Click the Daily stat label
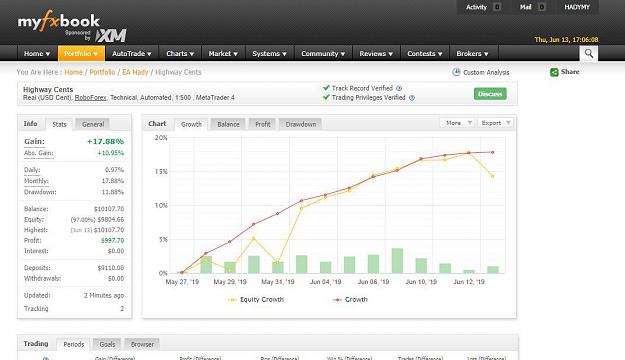Viewport: 625px width, 360px height. [32, 170]
